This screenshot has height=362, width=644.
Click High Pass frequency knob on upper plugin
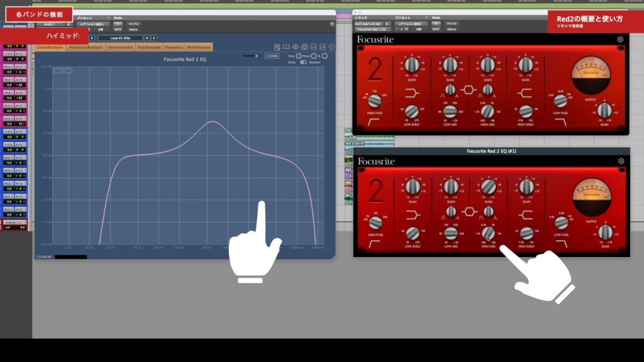(374, 101)
